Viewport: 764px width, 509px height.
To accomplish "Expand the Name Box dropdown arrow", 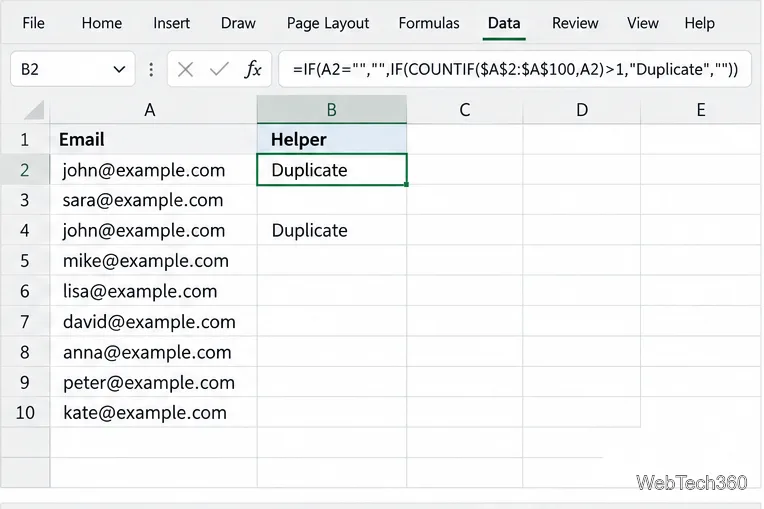I will click(119, 70).
